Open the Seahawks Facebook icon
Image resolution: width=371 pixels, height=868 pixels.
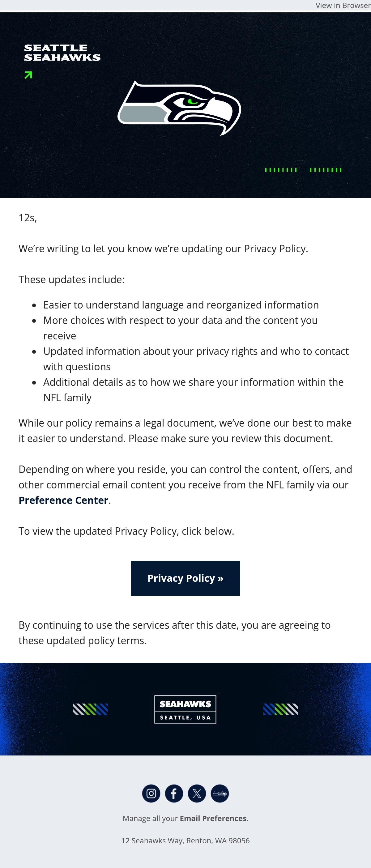coord(174,794)
